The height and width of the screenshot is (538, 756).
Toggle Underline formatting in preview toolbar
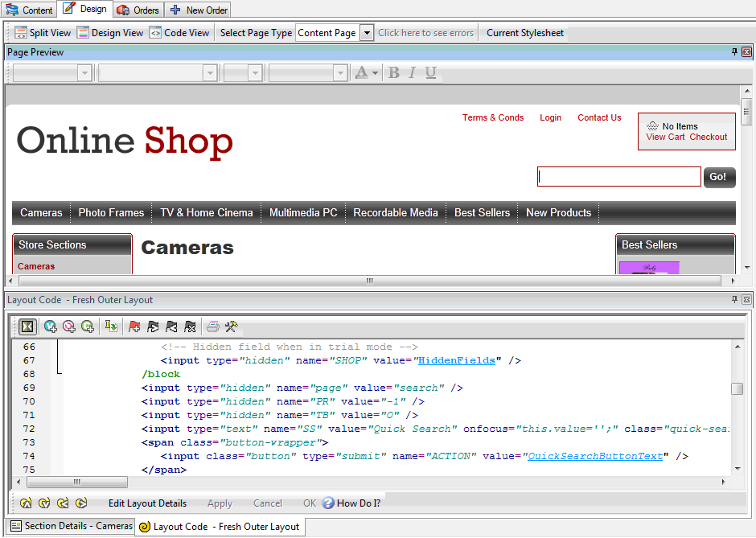coord(431,72)
